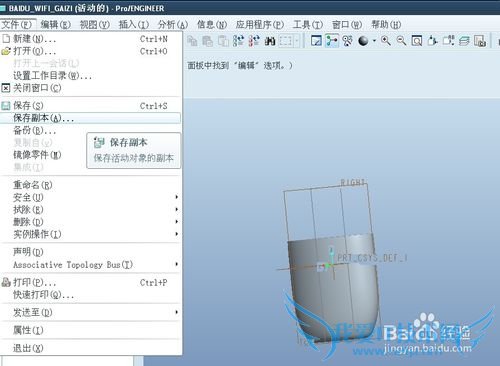500x366 pixels.
Task: Choose 退出(X) to quit Pro/ENGINEER
Action: 91,348
